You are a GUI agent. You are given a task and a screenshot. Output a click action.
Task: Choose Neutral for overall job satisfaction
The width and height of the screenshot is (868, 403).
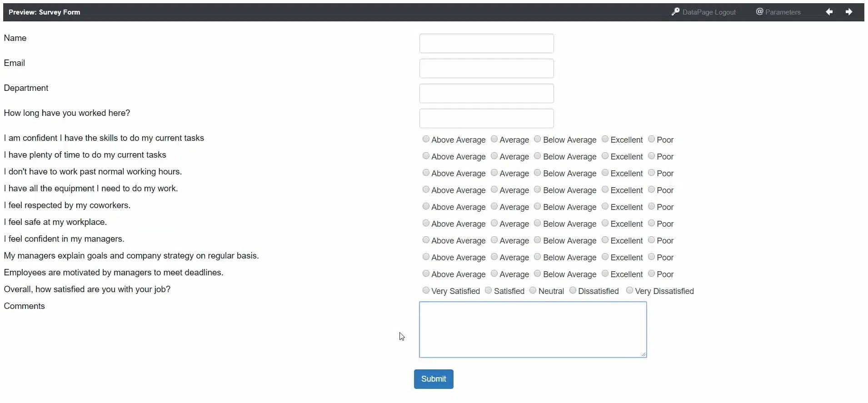tap(533, 290)
